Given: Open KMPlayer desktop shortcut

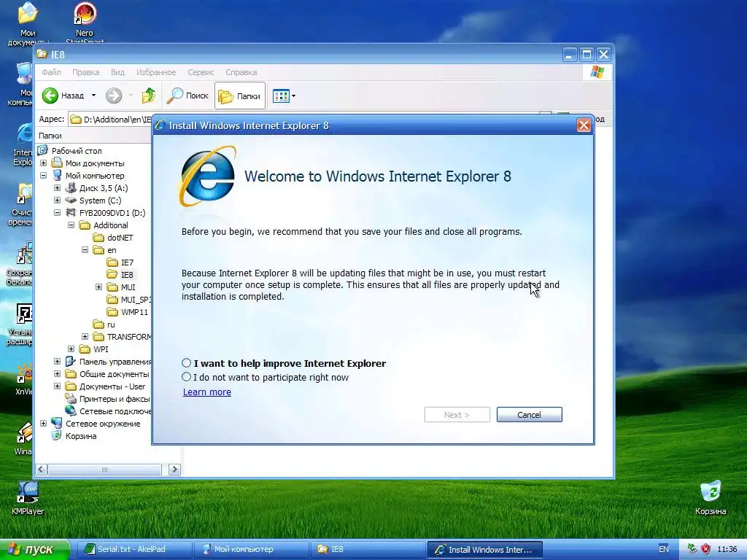Looking at the screenshot, I should click(x=28, y=499).
